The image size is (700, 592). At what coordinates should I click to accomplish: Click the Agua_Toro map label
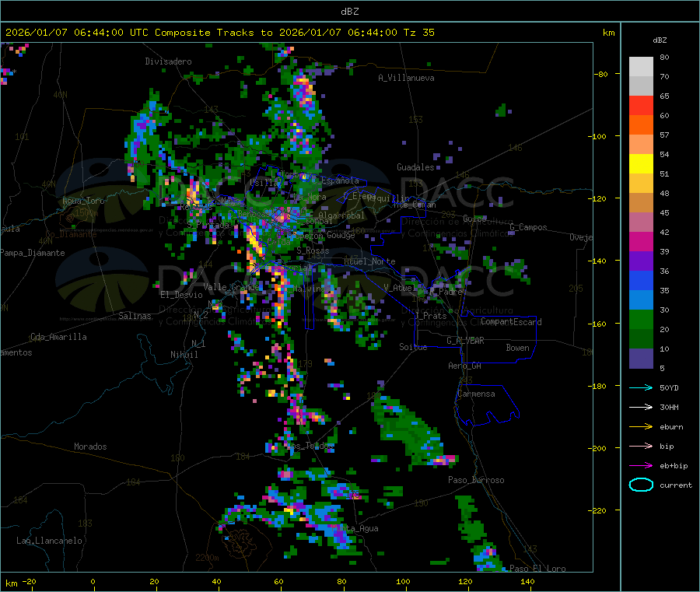point(83,201)
